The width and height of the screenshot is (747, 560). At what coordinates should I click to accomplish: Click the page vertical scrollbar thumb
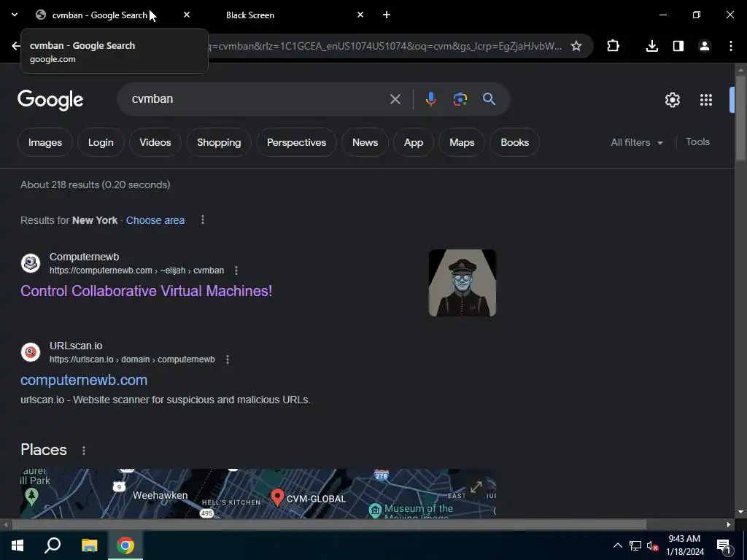(x=740, y=119)
